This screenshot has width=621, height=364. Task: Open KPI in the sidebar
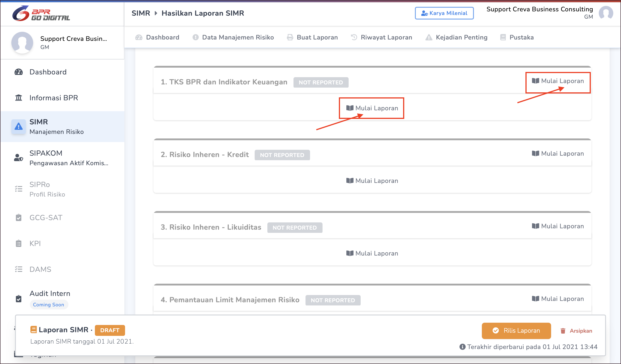62,243
